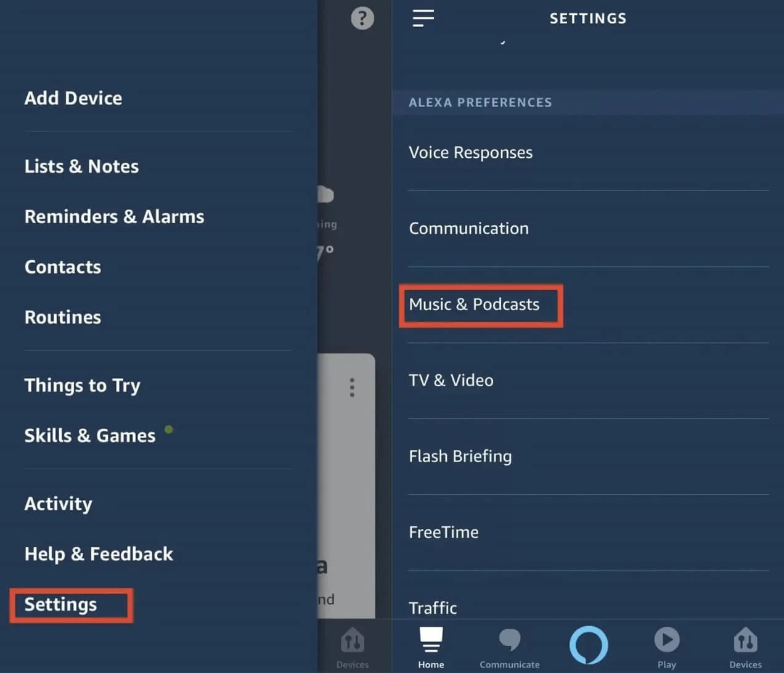Open Help & Feedback

tap(99, 554)
